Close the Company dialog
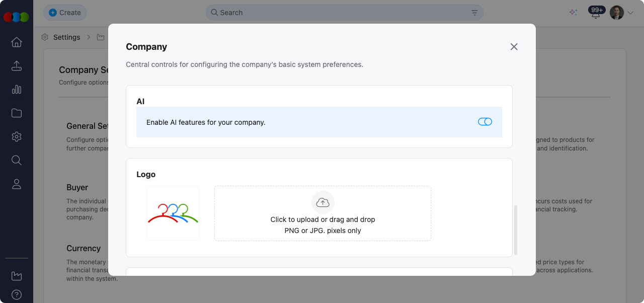 pyautogui.click(x=514, y=47)
